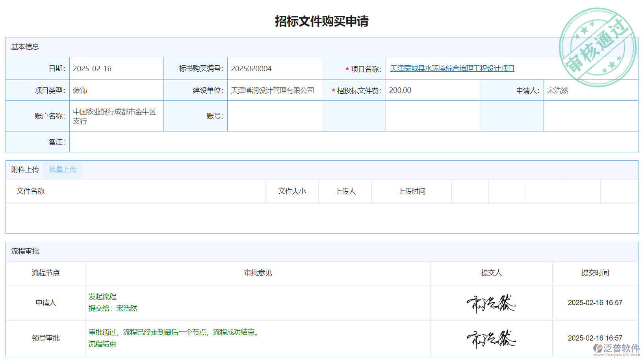Click the empty 账号 field

coord(274,116)
